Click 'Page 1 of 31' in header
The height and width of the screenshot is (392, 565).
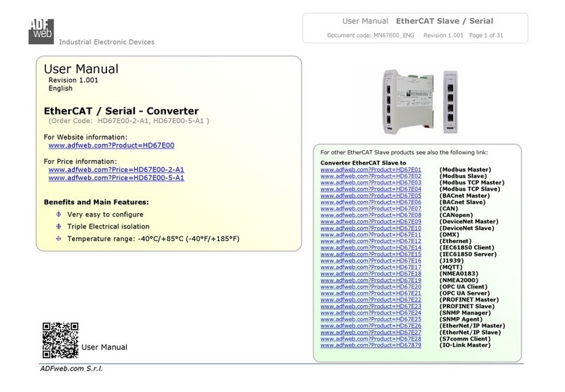click(486, 35)
